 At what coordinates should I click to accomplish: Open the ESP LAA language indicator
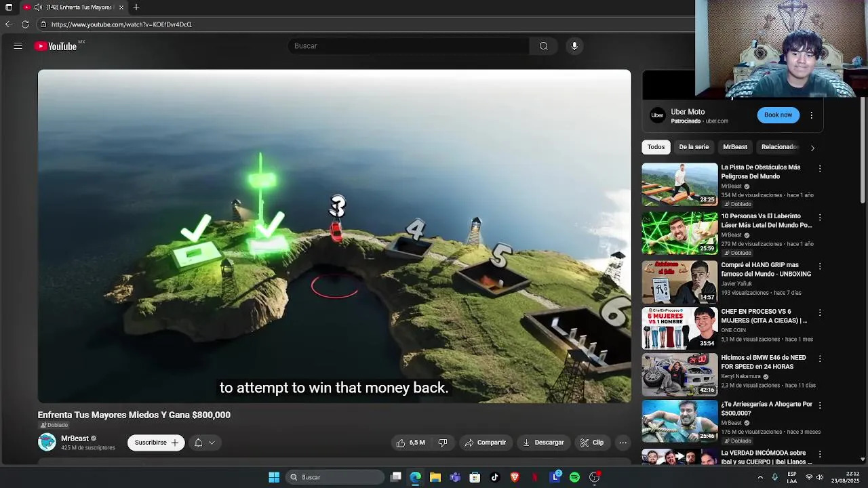(792, 477)
